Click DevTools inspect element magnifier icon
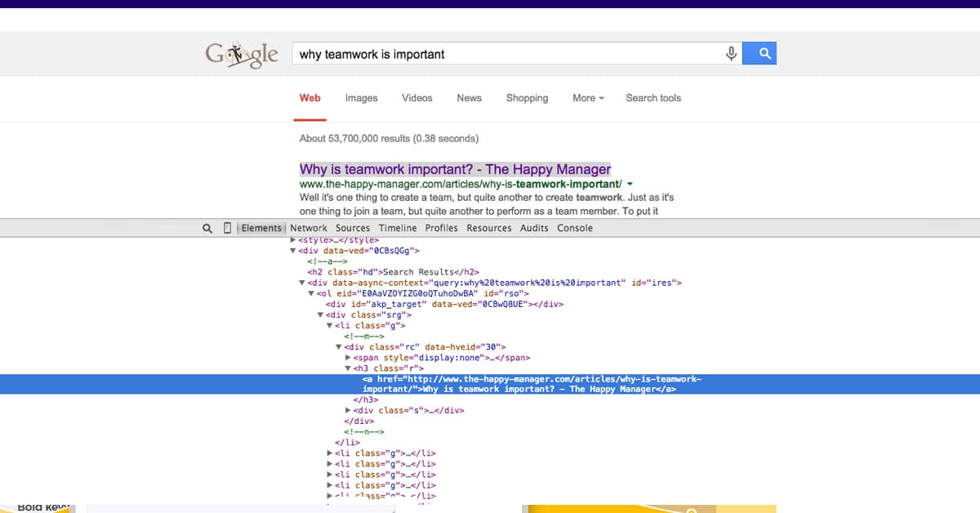 [207, 228]
